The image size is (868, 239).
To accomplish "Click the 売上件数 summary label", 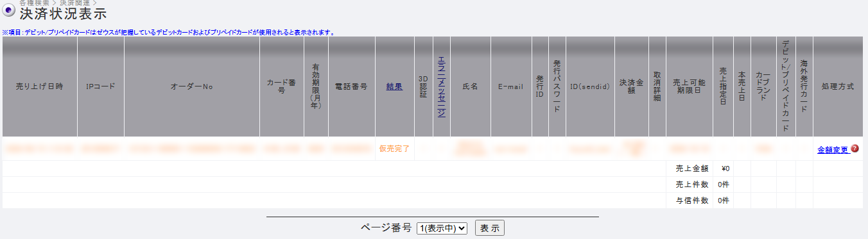I will point(691,185).
